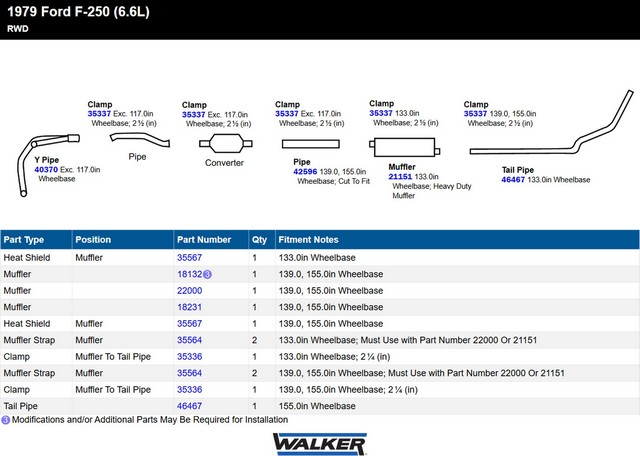The image size is (640, 456).
Task: Click the straight pipe image above 42596
Action: tap(315, 144)
